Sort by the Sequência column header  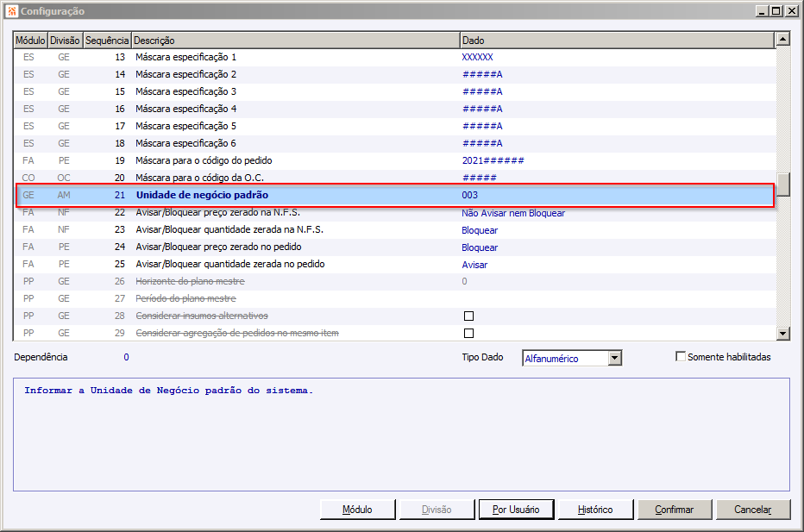click(107, 40)
